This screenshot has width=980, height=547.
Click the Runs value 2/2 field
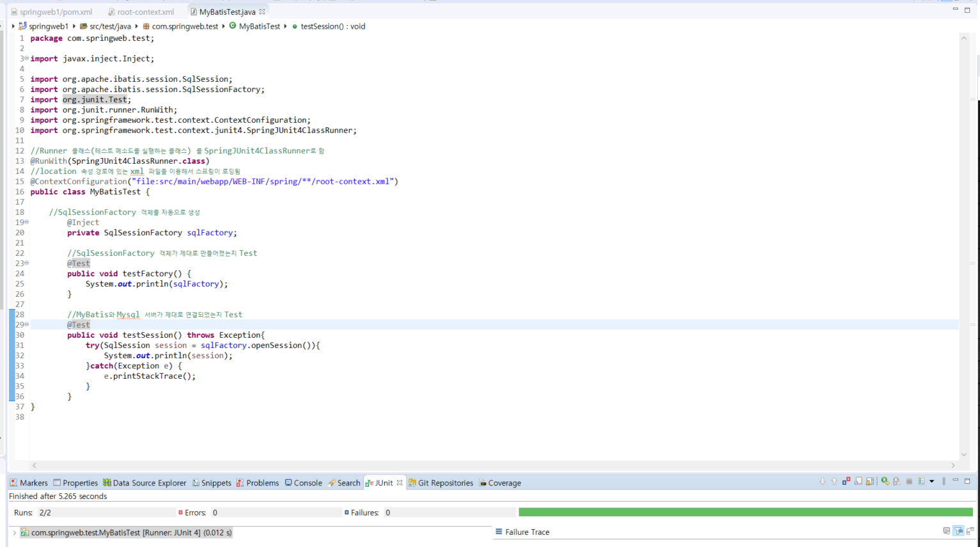coord(105,512)
